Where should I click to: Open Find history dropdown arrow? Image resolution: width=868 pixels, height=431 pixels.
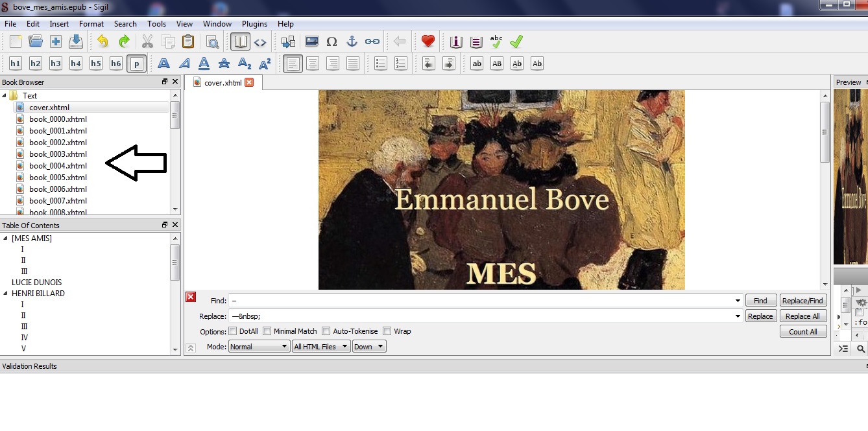coord(738,301)
